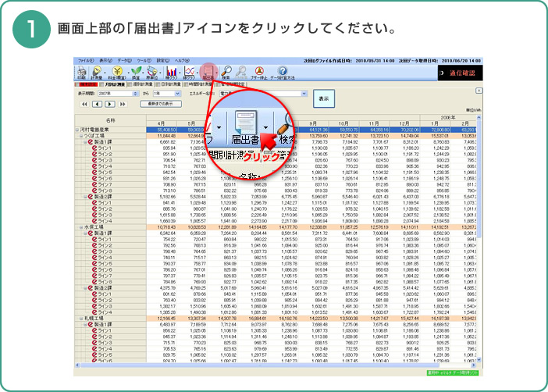This screenshot has height=392, width=548.
Task: Open the 設定 menu
Action: (162, 60)
